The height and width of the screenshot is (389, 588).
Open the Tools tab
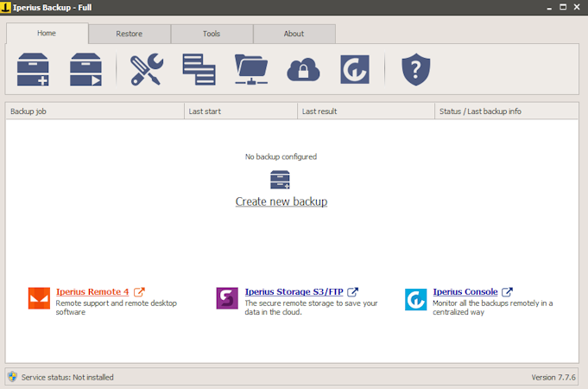pos(212,34)
